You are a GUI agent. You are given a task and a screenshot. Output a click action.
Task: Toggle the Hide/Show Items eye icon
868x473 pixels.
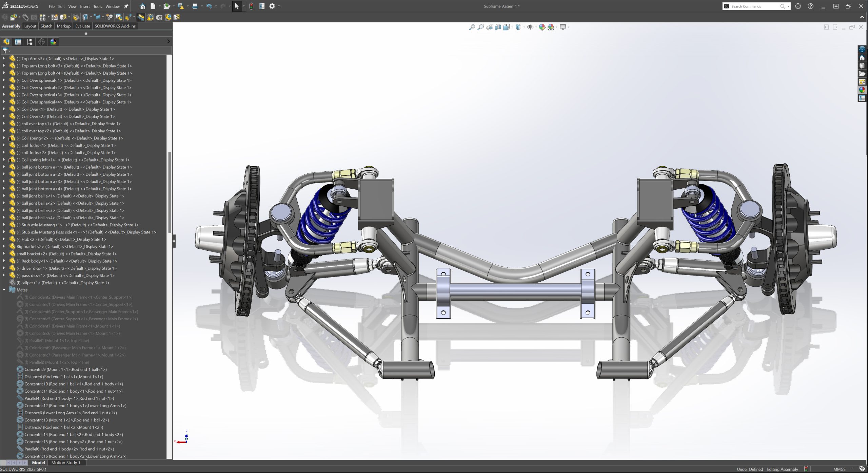click(530, 27)
